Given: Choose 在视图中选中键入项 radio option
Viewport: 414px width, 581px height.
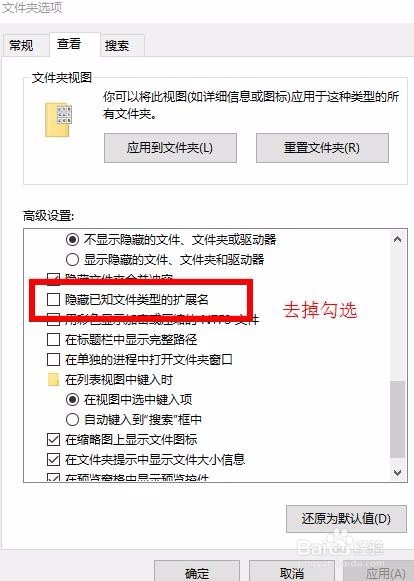Looking at the screenshot, I should 72,399.
